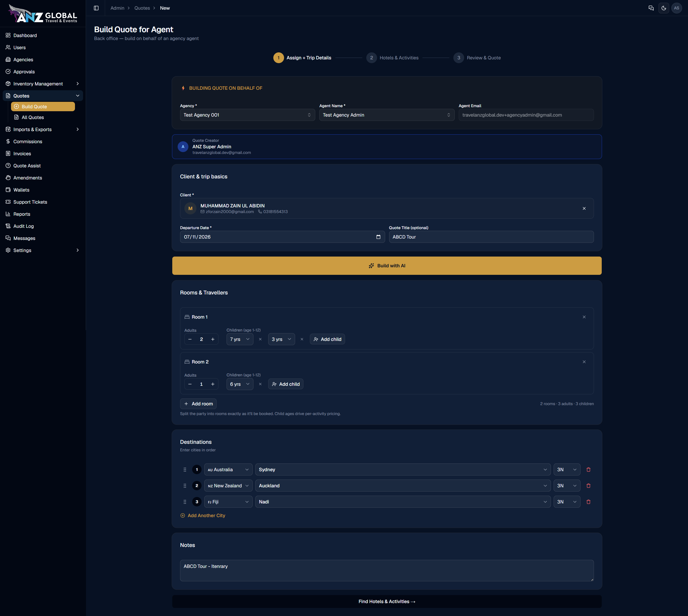Toggle the sidebar panel icon
This screenshot has width=688, height=616.
coord(96,8)
